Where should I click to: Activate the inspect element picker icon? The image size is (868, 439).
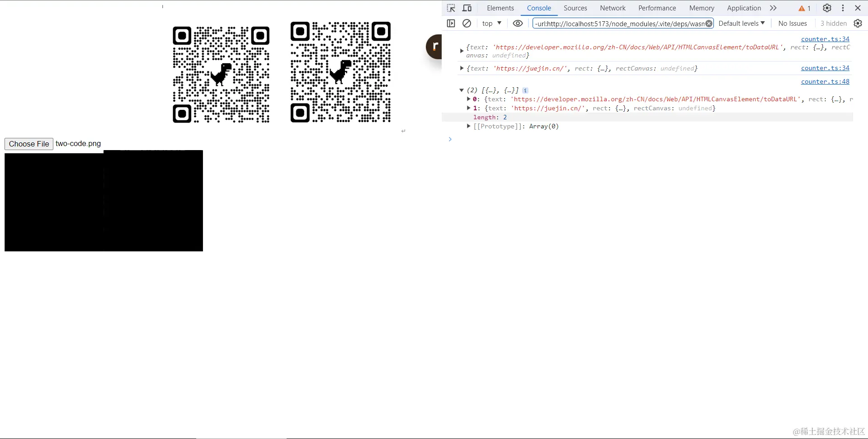click(451, 8)
